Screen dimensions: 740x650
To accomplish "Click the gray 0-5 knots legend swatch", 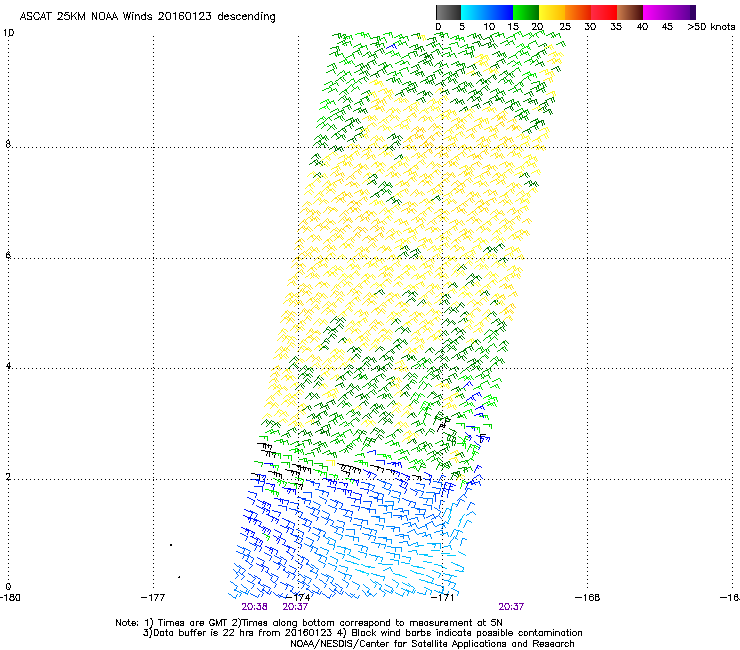I will pyautogui.click(x=448, y=12).
